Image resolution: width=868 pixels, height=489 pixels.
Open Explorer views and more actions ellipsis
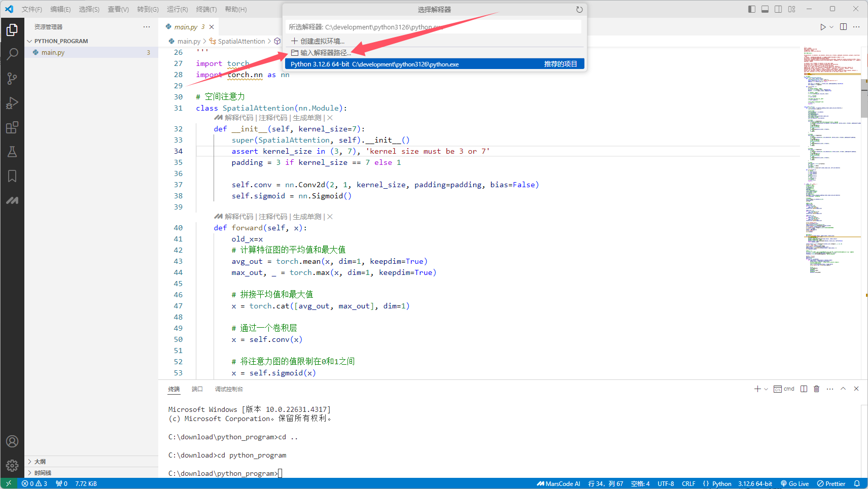point(147,27)
